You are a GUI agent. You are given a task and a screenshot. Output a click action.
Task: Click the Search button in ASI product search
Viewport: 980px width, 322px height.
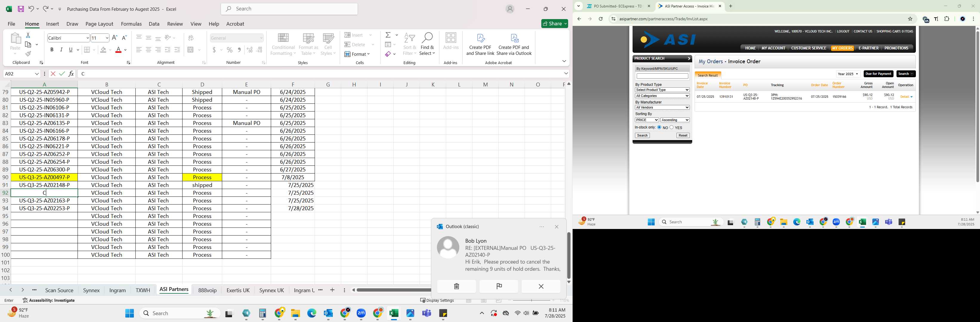tap(642, 135)
